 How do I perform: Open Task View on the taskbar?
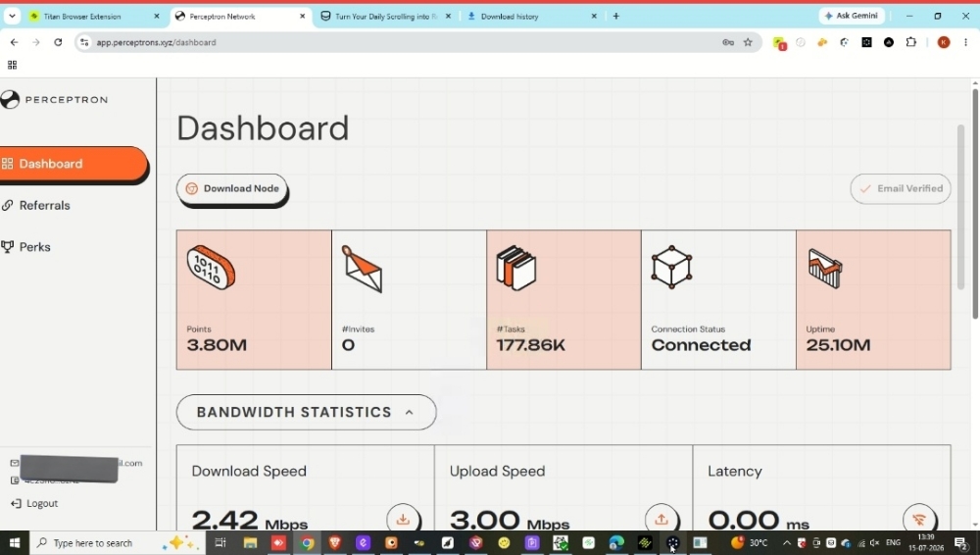pos(220,542)
